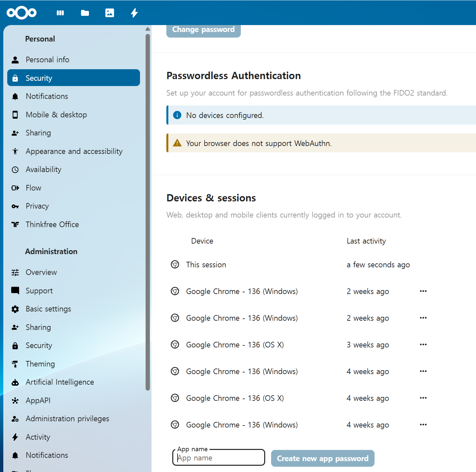Image resolution: width=476 pixels, height=472 pixels.
Task: Open actions menu for first 4 weeks ago Windows session
Action: tap(423, 371)
